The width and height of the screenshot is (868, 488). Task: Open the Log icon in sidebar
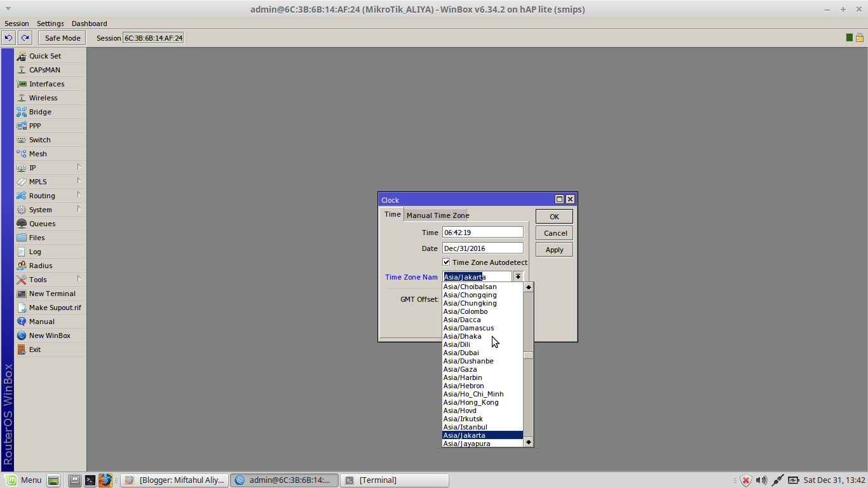pos(22,252)
